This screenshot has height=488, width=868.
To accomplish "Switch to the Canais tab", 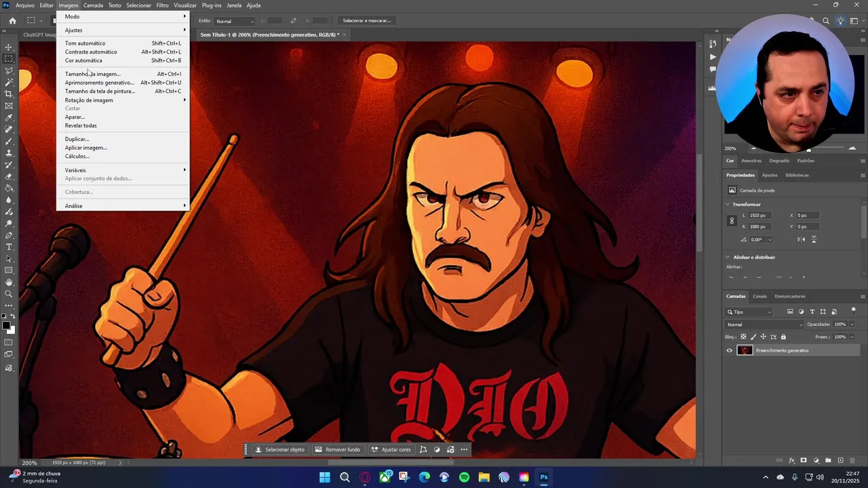I will click(759, 296).
